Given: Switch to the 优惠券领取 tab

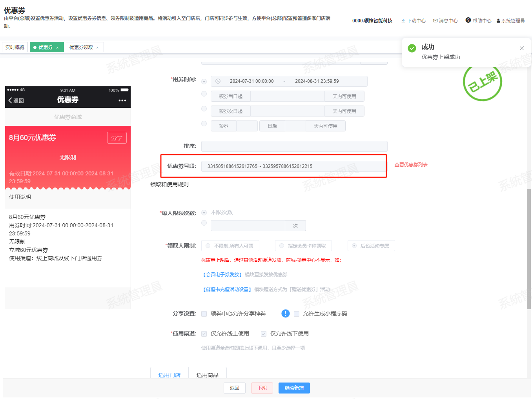Looking at the screenshot, I should (85, 47).
